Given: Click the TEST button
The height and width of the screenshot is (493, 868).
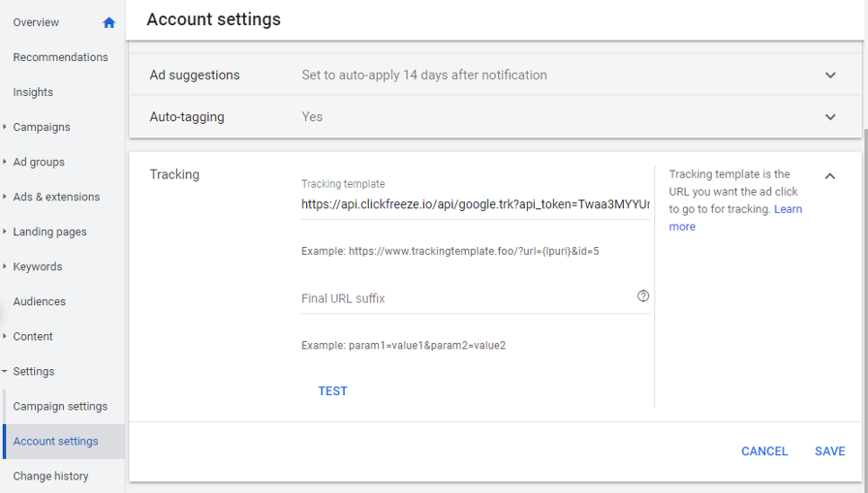Looking at the screenshot, I should coord(332,391).
